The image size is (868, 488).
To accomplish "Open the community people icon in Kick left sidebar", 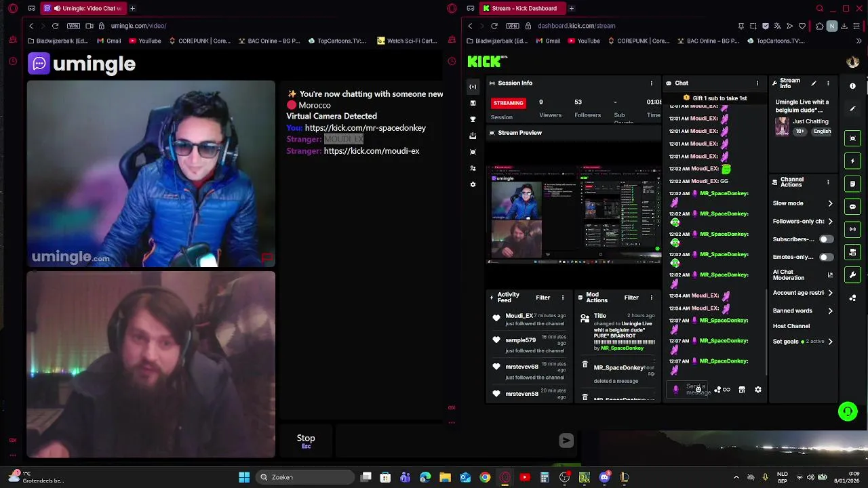I will 473,168.
